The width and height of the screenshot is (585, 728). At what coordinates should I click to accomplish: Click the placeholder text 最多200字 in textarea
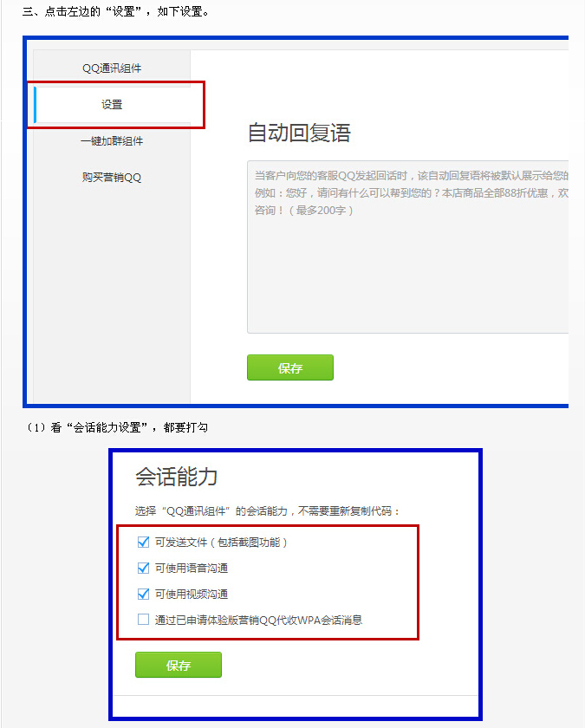coord(321,211)
